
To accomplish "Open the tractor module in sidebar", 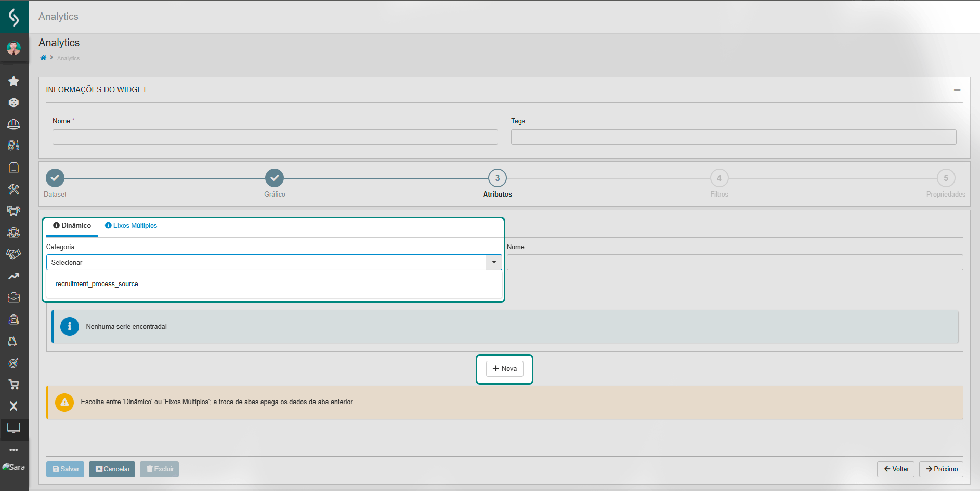I will pos(14,146).
